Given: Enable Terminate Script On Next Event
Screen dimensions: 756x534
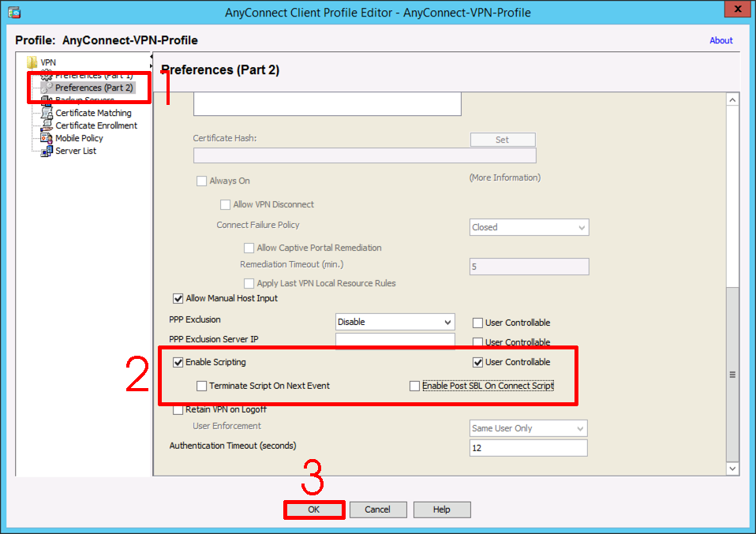Looking at the screenshot, I should coord(201,386).
